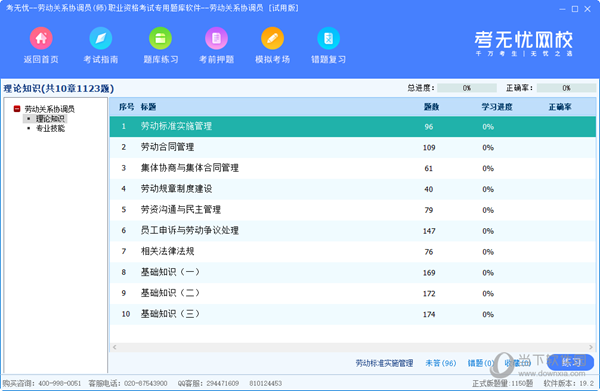
Task: Click the 题数 column header
Action: (x=431, y=107)
